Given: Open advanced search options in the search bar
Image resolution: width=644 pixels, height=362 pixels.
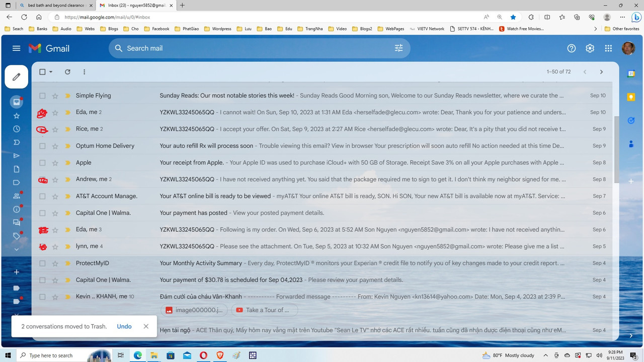Looking at the screenshot, I should pyautogui.click(x=398, y=48).
